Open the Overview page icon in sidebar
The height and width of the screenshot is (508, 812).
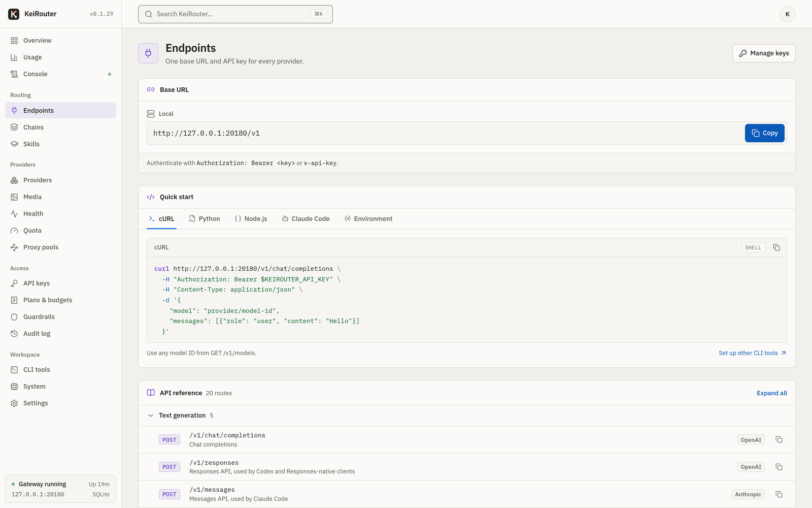click(x=14, y=41)
